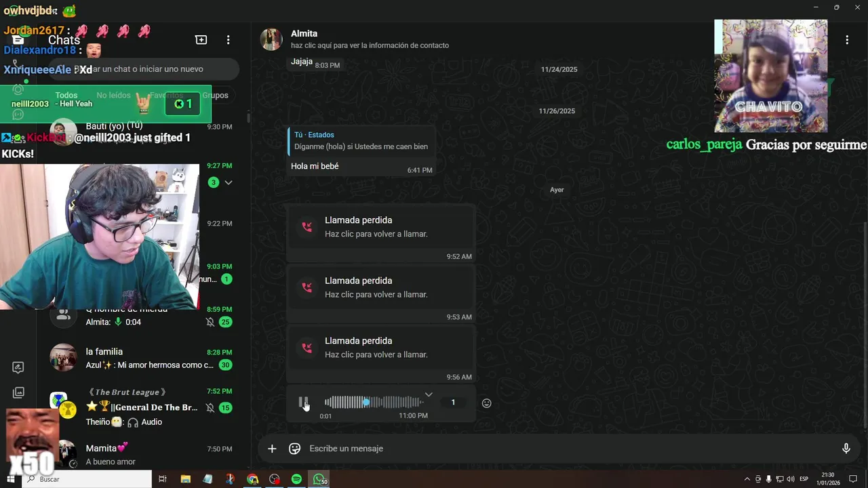Select the Grupos filter tab
The height and width of the screenshot is (488, 868).
coord(215,96)
